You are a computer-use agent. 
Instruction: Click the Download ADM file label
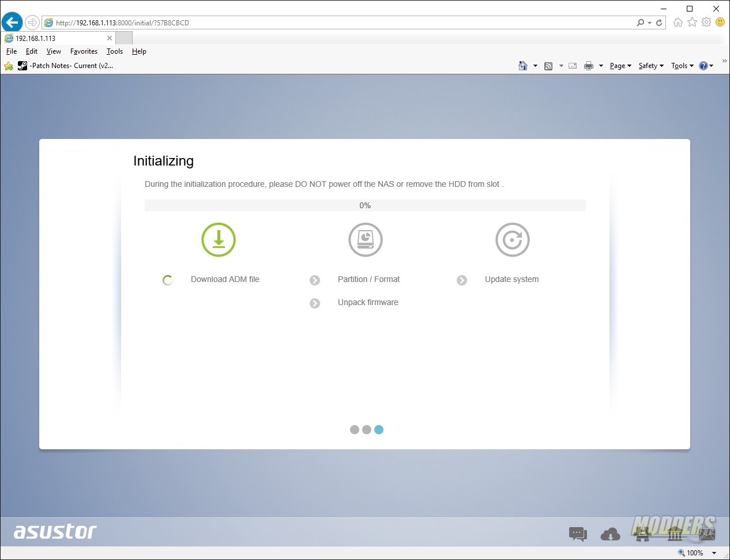tap(225, 279)
